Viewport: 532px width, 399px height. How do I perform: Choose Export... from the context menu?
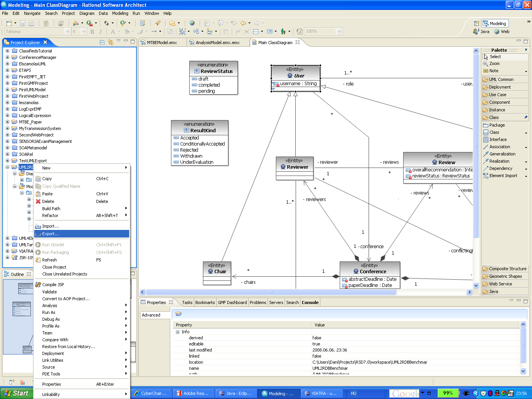point(82,234)
